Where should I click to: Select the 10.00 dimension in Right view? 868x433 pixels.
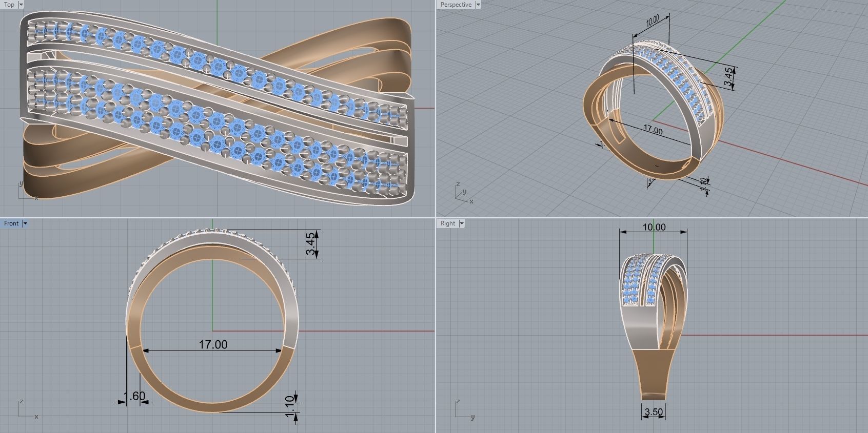[654, 227]
